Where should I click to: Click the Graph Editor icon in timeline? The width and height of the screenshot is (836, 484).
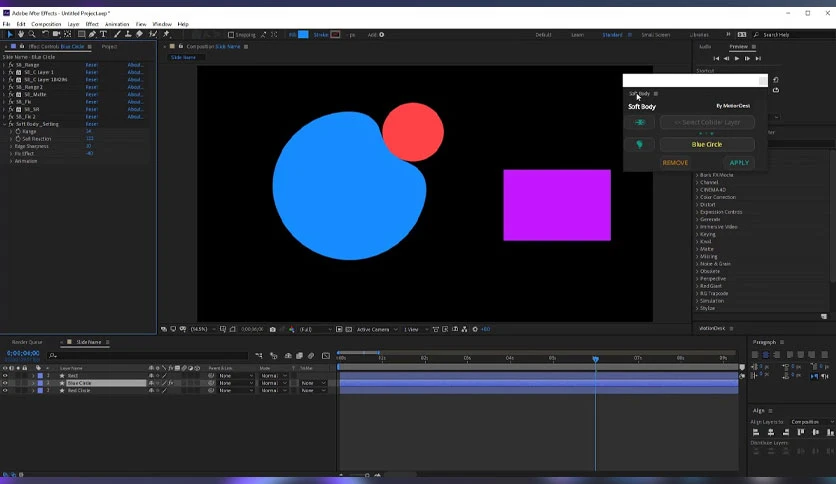(x=326, y=356)
